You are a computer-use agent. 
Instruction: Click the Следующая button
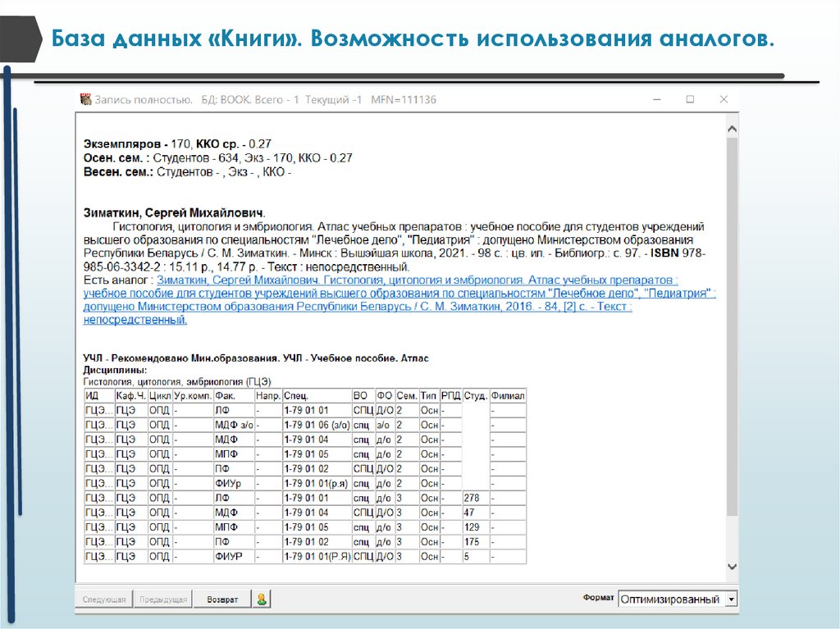(x=104, y=599)
